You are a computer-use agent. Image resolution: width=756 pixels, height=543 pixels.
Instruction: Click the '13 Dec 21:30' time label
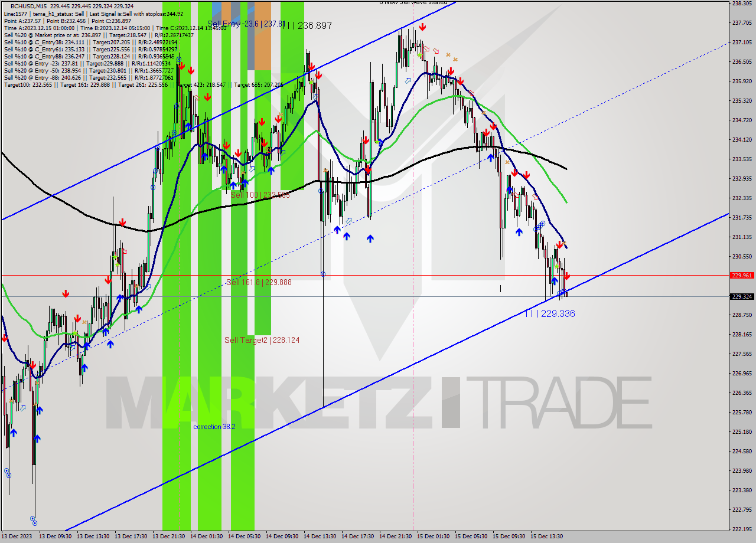(168, 537)
